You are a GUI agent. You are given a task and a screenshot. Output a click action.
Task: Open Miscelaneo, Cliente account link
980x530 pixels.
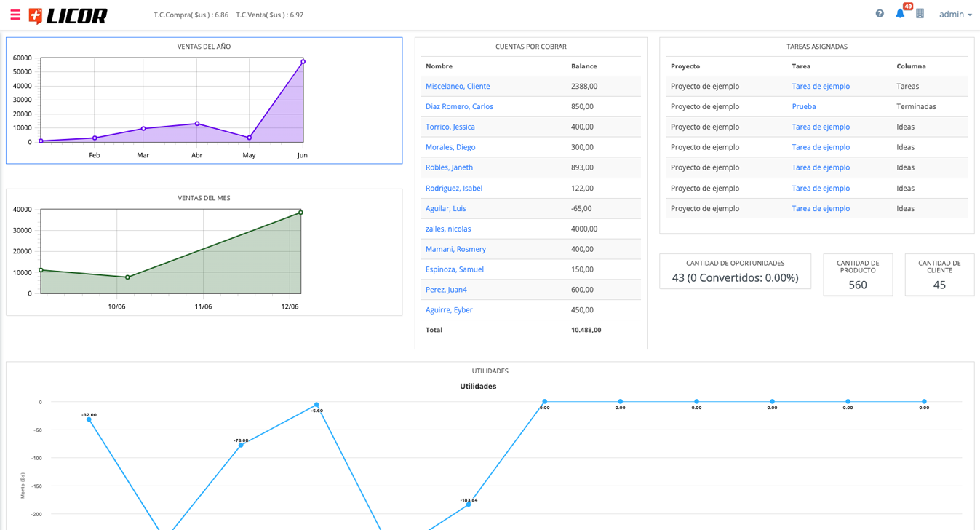[457, 86]
